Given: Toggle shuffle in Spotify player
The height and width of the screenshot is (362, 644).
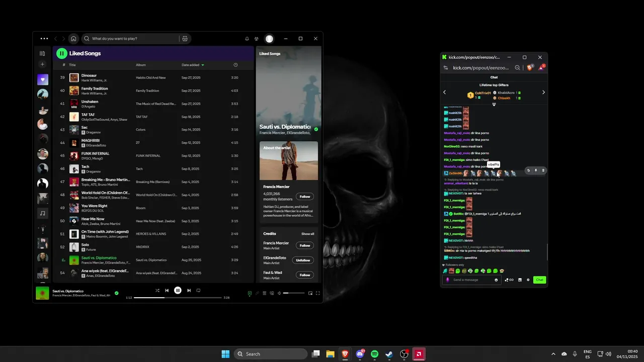Looking at the screenshot, I should pyautogui.click(x=157, y=290).
